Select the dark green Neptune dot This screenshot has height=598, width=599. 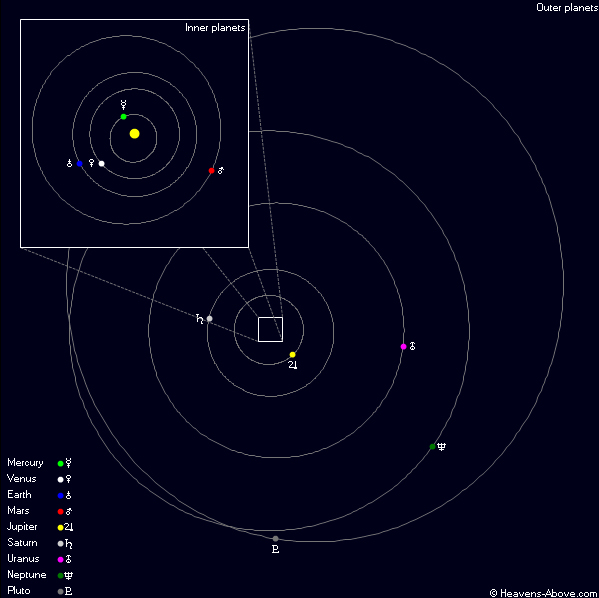coord(432,446)
